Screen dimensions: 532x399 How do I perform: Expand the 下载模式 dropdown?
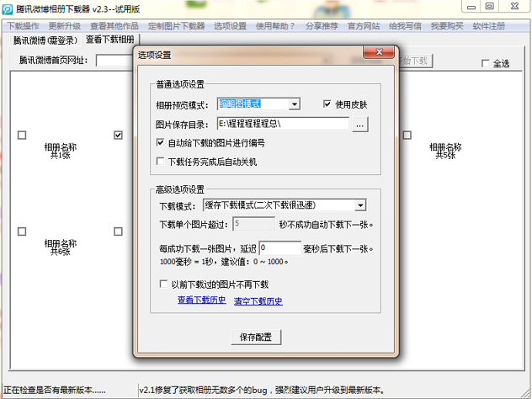click(360, 205)
